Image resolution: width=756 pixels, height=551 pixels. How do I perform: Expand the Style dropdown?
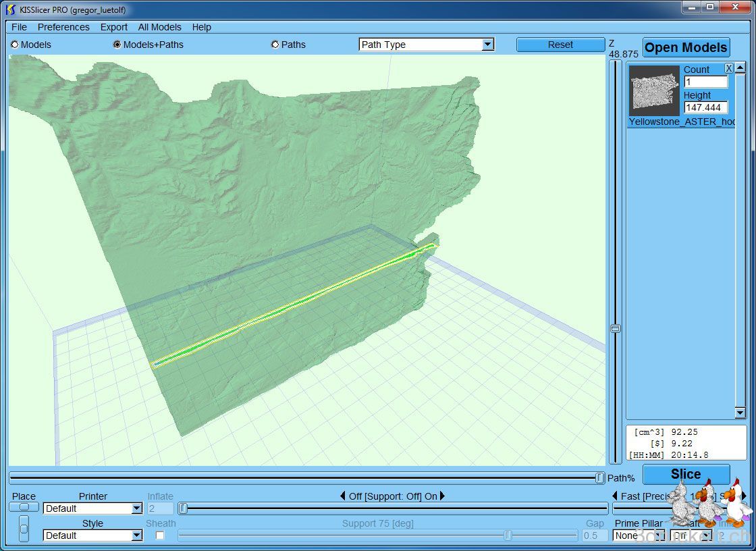pos(136,535)
